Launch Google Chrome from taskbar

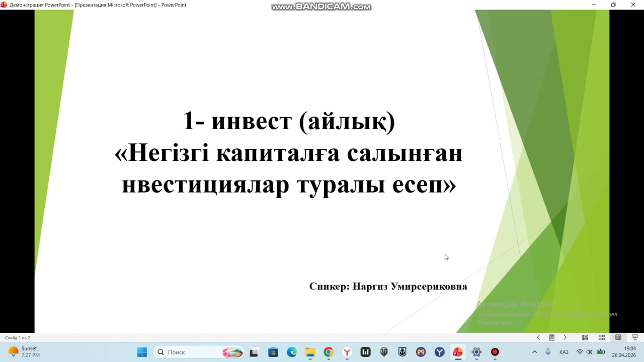(x=329, y=352)
